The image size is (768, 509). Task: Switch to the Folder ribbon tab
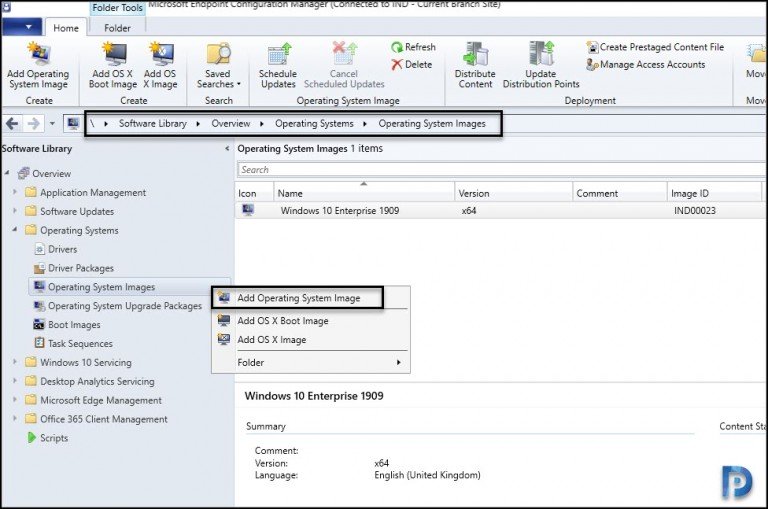click(117, 28)
